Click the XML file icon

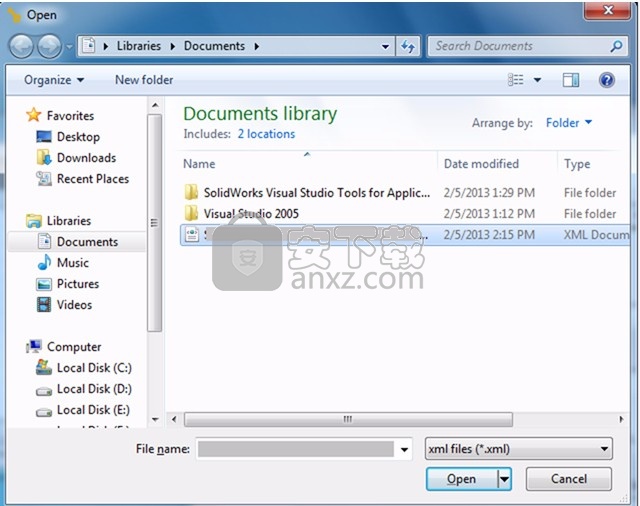192,235
